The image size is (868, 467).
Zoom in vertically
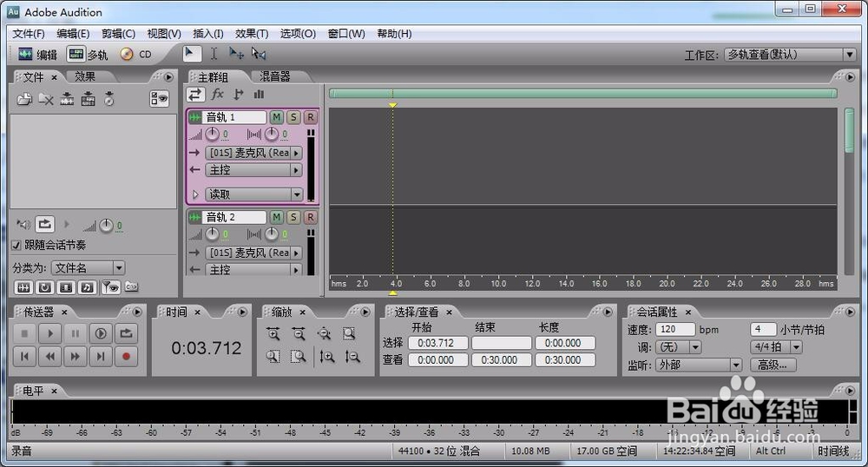point(327,357)
